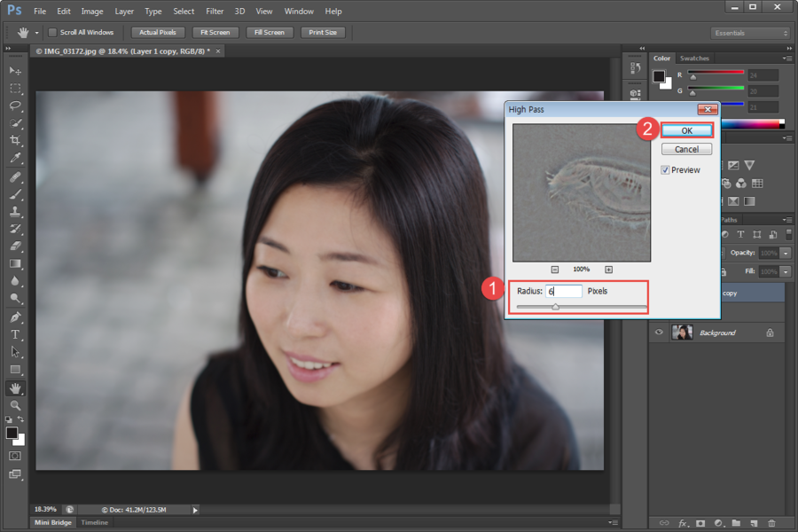This screenshot has height=532, width=798.
Task: Click zoom out minus in High Pass preview
Action: (555, 270)
